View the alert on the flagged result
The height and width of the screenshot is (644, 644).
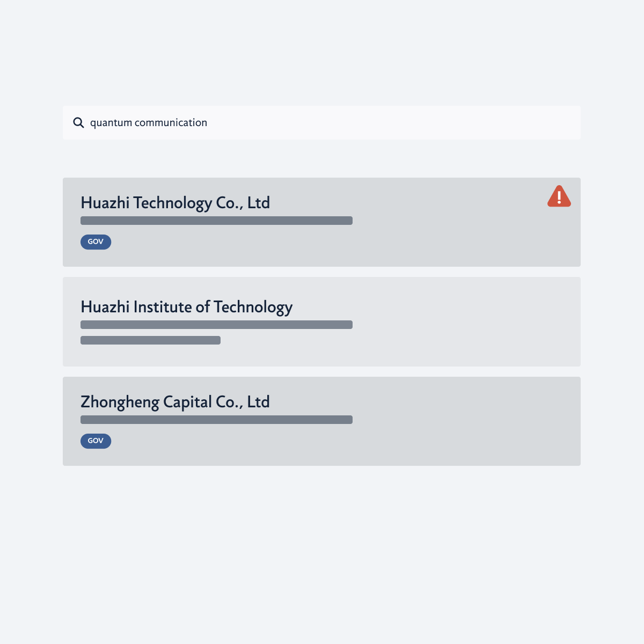[x=559, y=197]
